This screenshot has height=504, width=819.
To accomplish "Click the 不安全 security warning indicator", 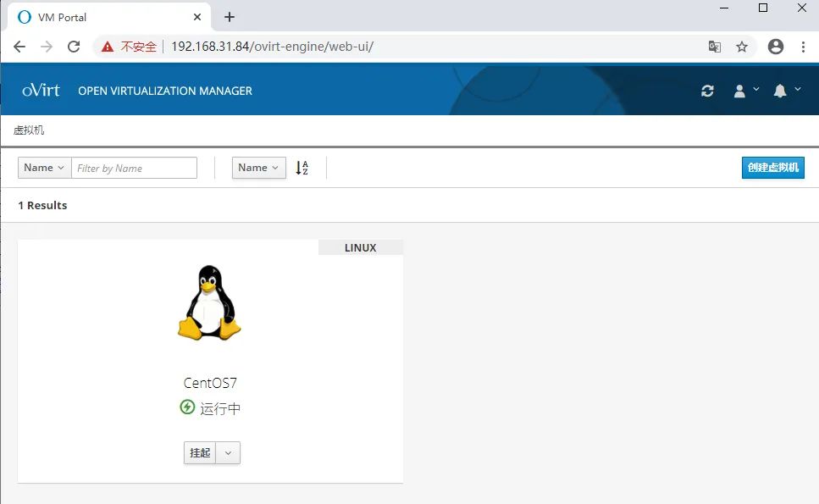I will tap(129, 47).
